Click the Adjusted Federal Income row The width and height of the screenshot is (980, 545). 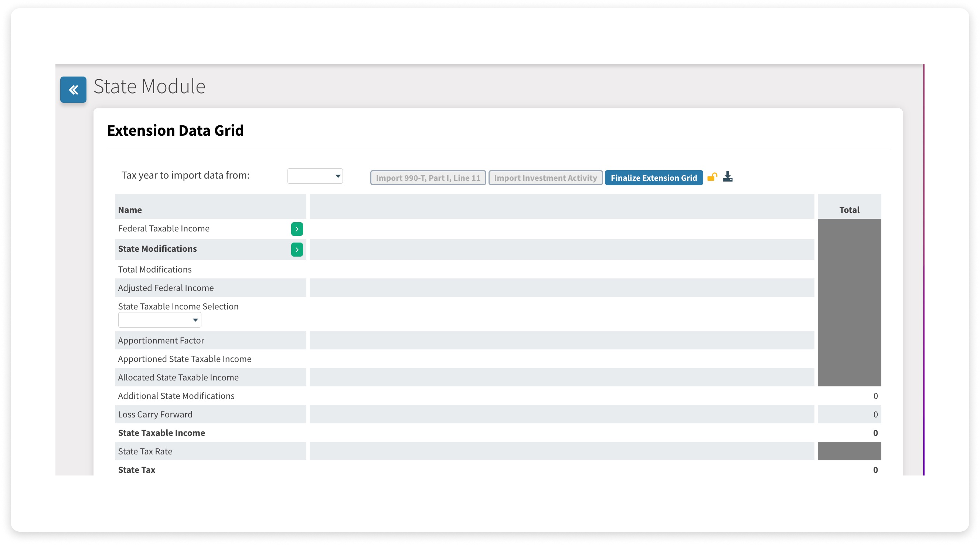pos(166,288)
